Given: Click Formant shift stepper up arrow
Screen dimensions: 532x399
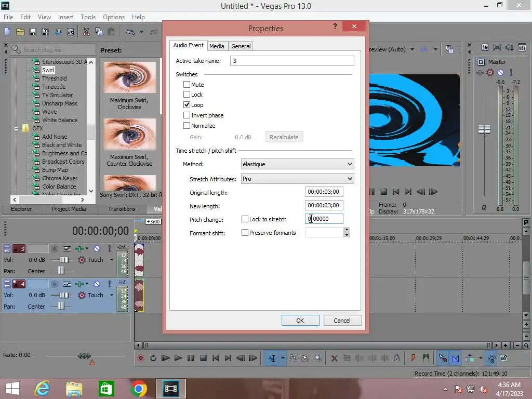Looking at the screenshot, I should pos(347,230).
